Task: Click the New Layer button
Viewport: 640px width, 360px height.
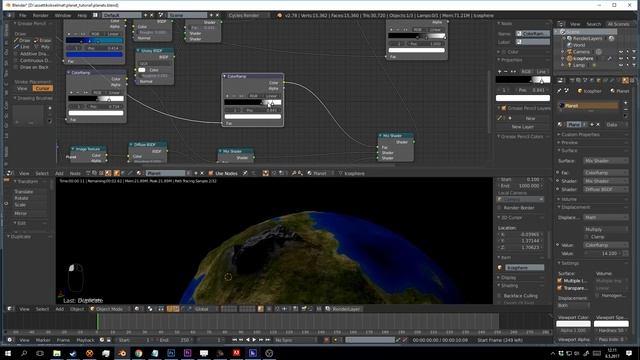Action: coord(523,127)
